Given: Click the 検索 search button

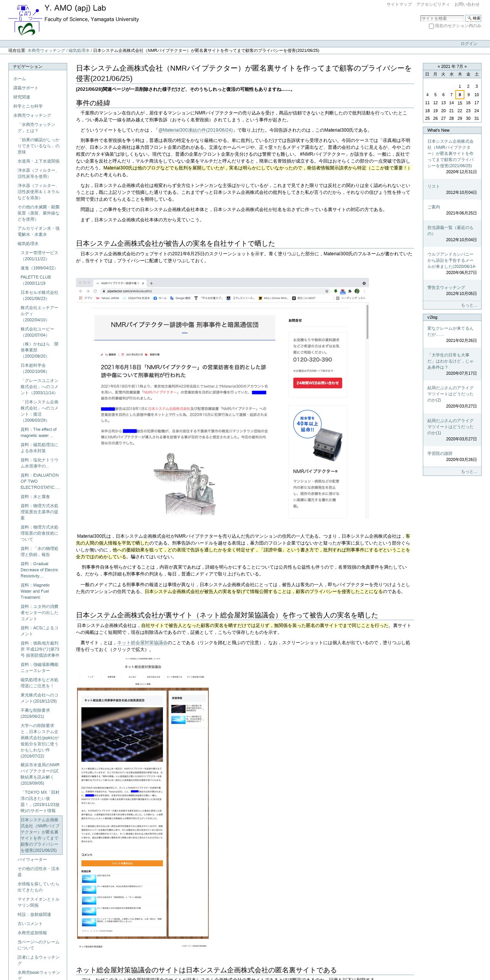Looking at the screenshot, I should [473, 18].
